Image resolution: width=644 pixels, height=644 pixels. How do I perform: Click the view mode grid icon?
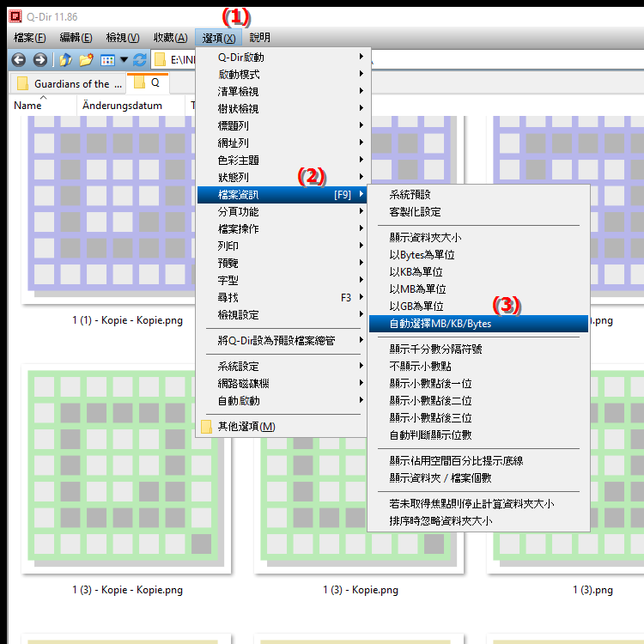(107, 60)
